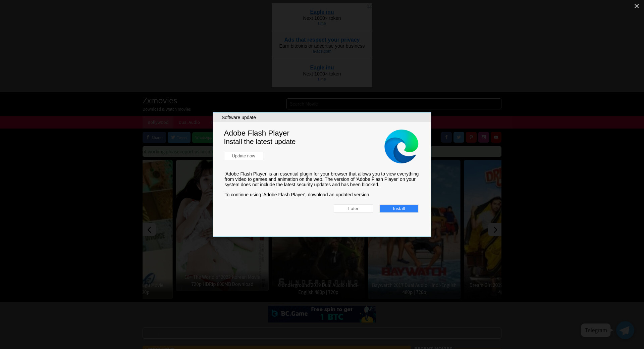Click Update now in Flash popup
The image size is (644, 349).
(244, 156)
